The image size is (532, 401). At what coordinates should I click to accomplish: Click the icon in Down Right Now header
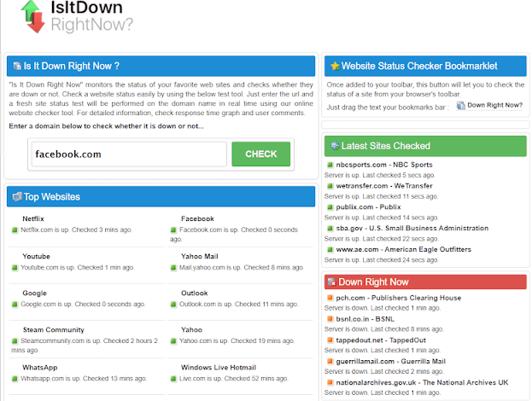coord(332,282)
